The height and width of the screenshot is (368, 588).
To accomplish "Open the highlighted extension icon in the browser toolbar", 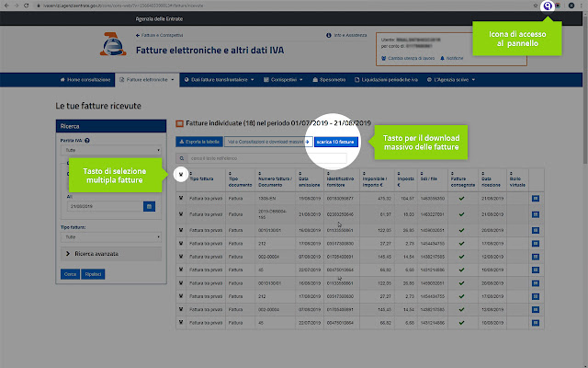I will pos(548,6).
